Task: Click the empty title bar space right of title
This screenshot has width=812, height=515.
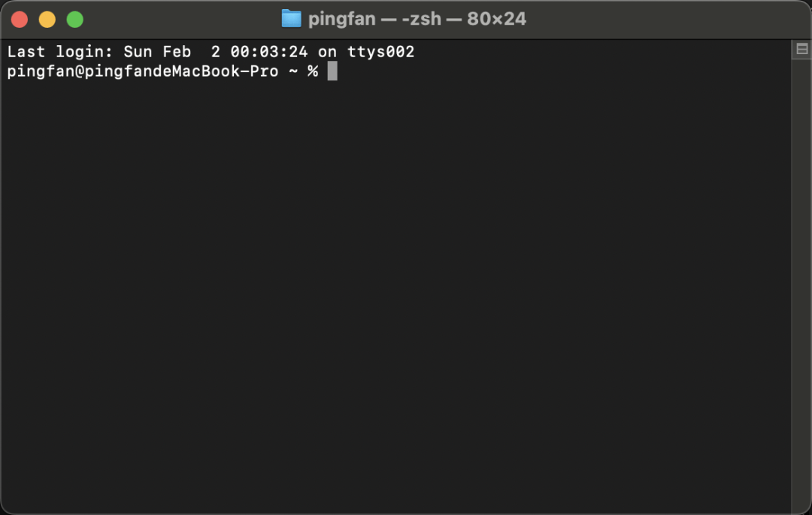Action: (663, 20)
